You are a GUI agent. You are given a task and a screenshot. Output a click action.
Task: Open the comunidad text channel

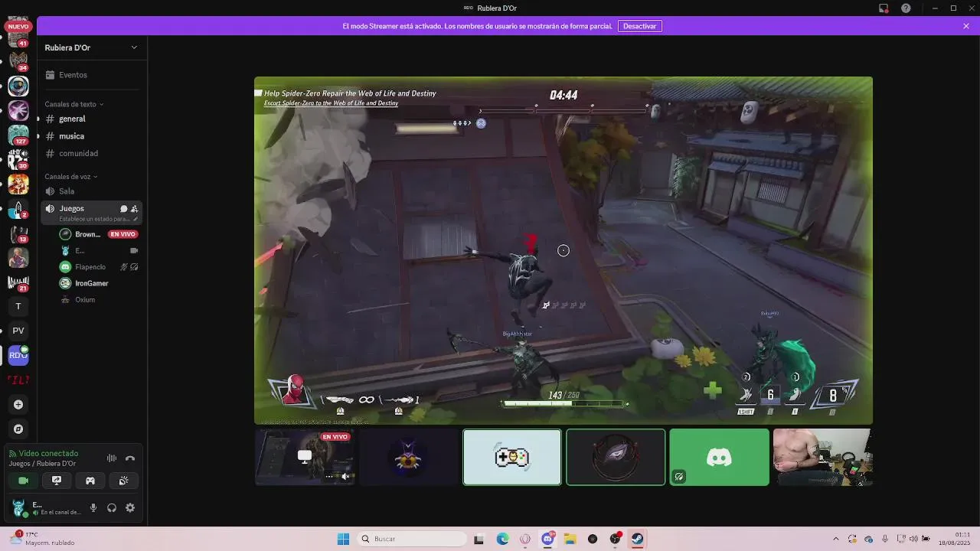coord(92,153)
